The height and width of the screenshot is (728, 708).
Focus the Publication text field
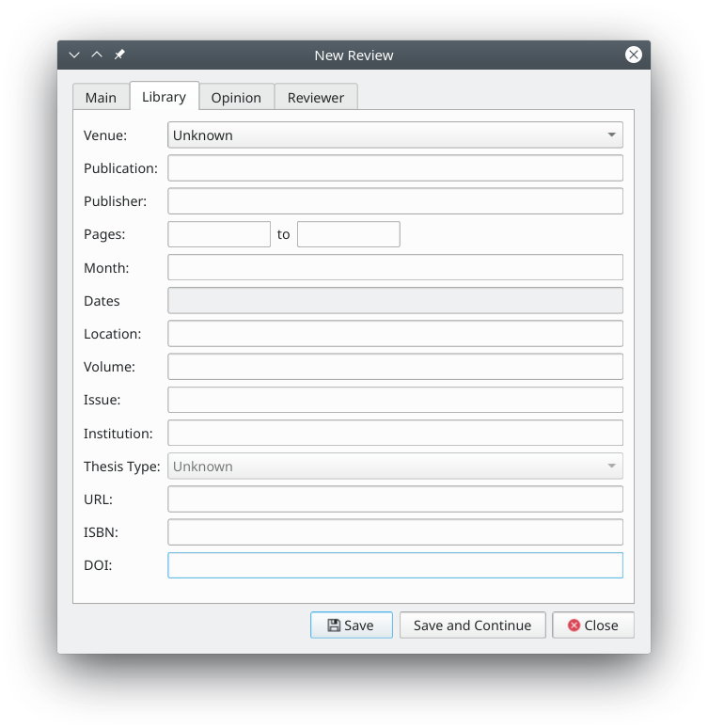point(395,168)
